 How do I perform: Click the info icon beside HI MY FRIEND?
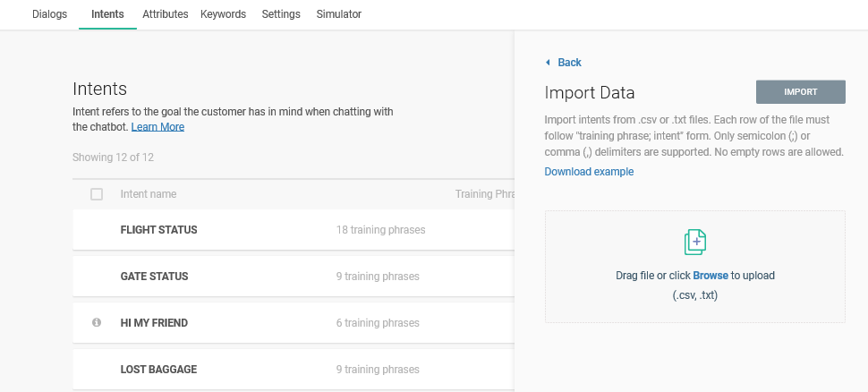click(97, 323)
